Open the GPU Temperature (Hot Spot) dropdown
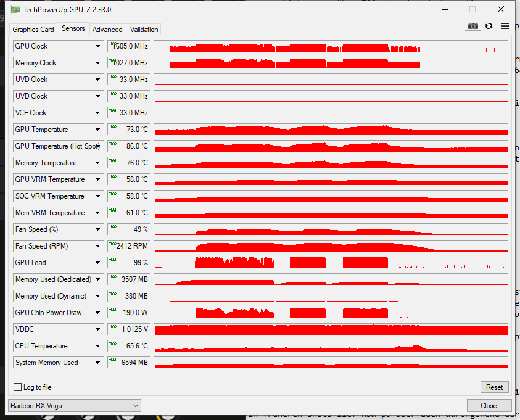The image size is (520, 420). pos(97,146)
